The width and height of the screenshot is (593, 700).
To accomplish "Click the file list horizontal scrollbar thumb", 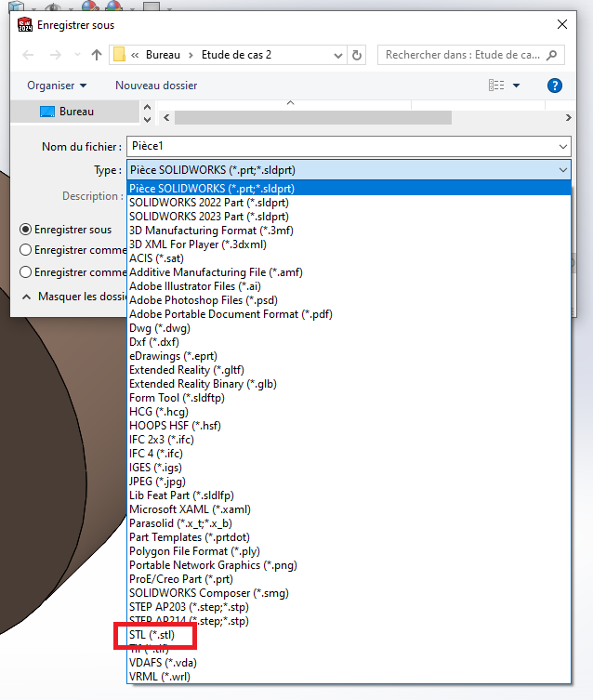I will point(313,118).
